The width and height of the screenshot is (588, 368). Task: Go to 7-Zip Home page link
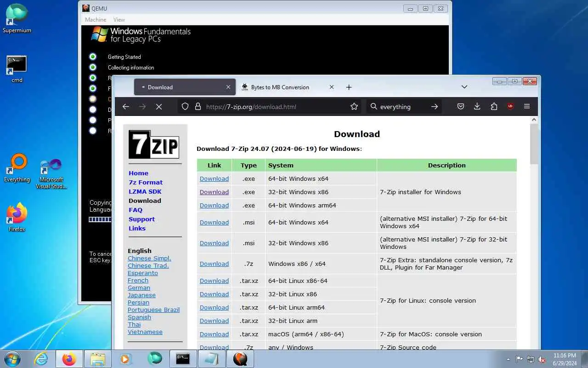tap(138, 173)
